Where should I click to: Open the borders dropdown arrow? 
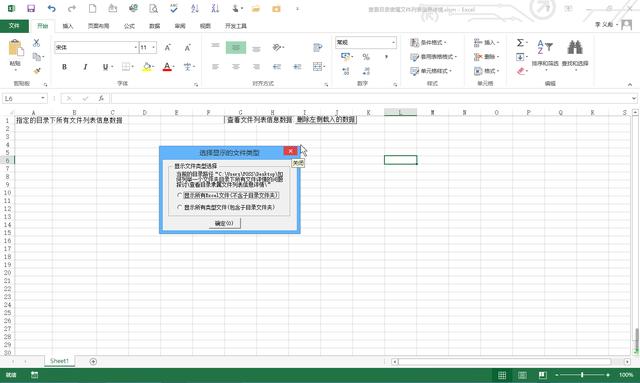click(x=133, y=67)
